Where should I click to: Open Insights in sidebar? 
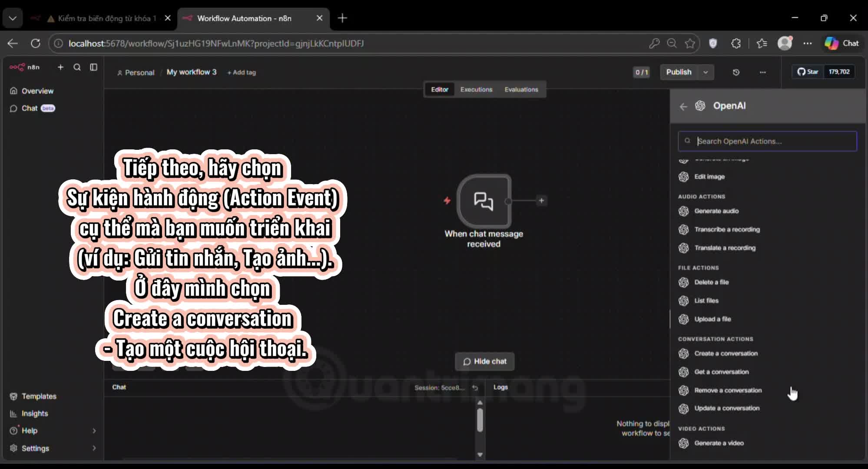[29, 413]
